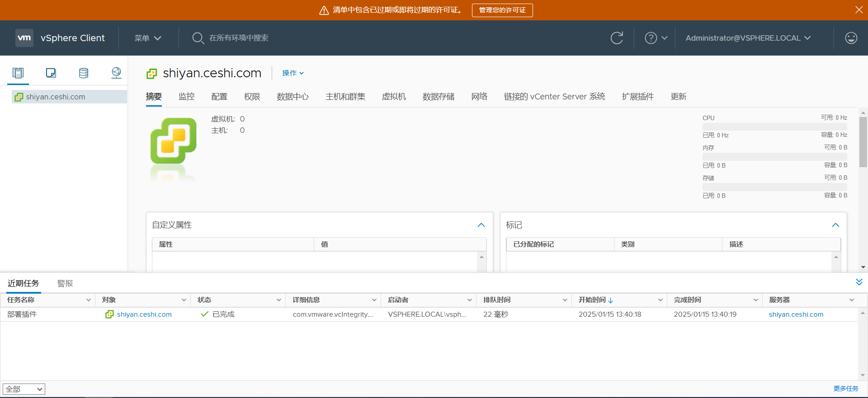Collapse the recent tasks panel
This screenshot has width=868, height=398.
[859, 282]
